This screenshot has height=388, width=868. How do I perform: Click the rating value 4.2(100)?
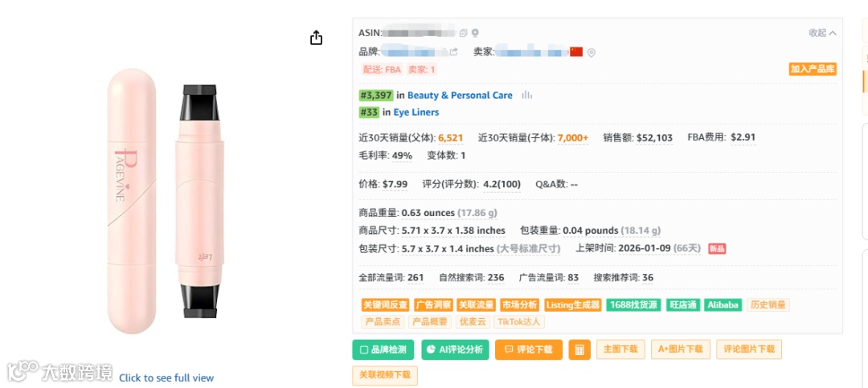coord(502,184)
